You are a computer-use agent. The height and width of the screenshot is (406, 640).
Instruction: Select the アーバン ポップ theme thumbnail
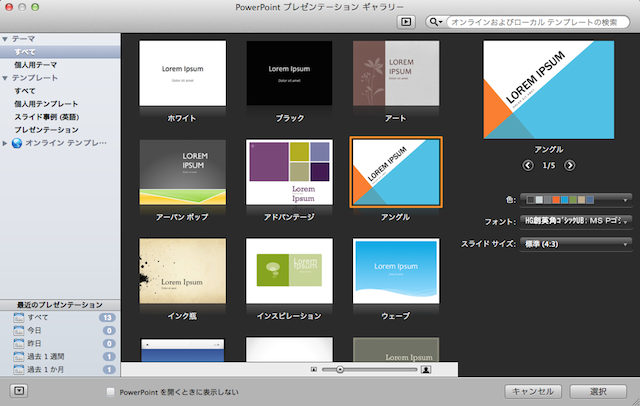(182, 172)
